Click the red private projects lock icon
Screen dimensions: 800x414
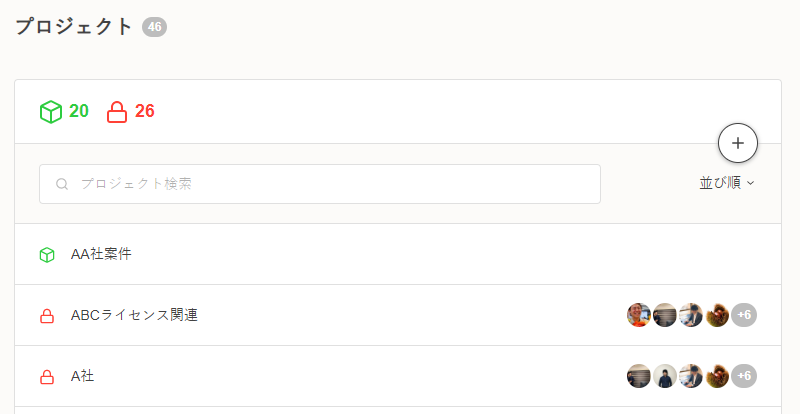point(117,111)
